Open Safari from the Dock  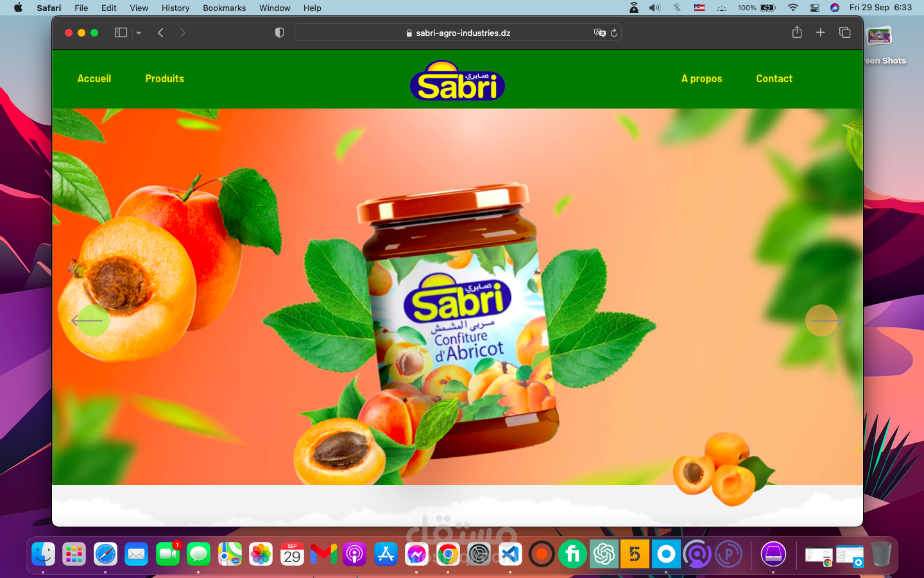(x=105, y=554)
